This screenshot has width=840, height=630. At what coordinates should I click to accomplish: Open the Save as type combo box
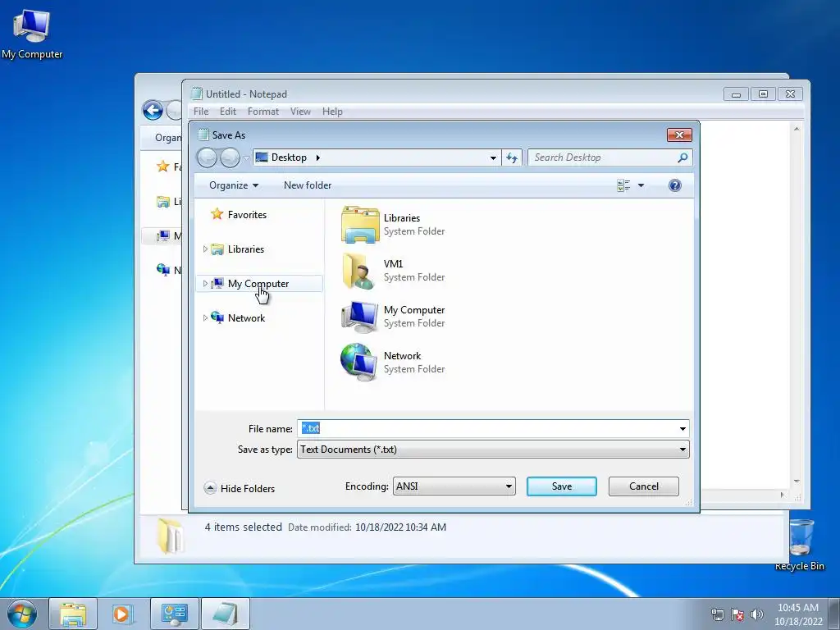click(x=493, y=450)
